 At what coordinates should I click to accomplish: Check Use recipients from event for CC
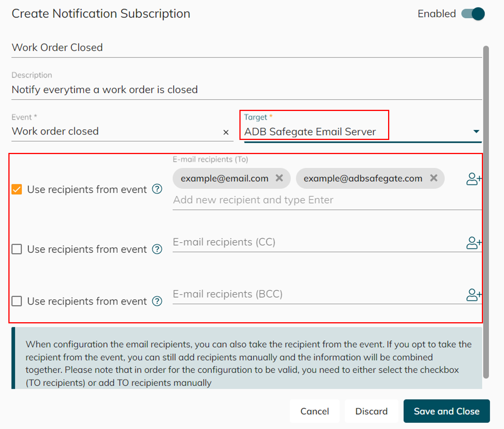17,249
